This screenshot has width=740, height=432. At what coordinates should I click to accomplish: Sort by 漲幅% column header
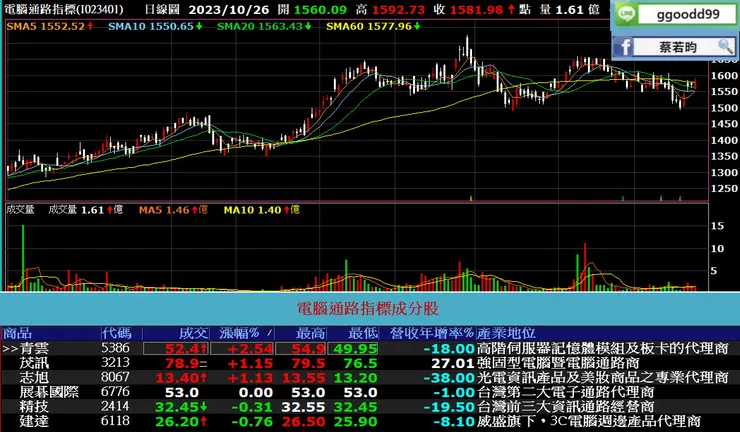239,333
